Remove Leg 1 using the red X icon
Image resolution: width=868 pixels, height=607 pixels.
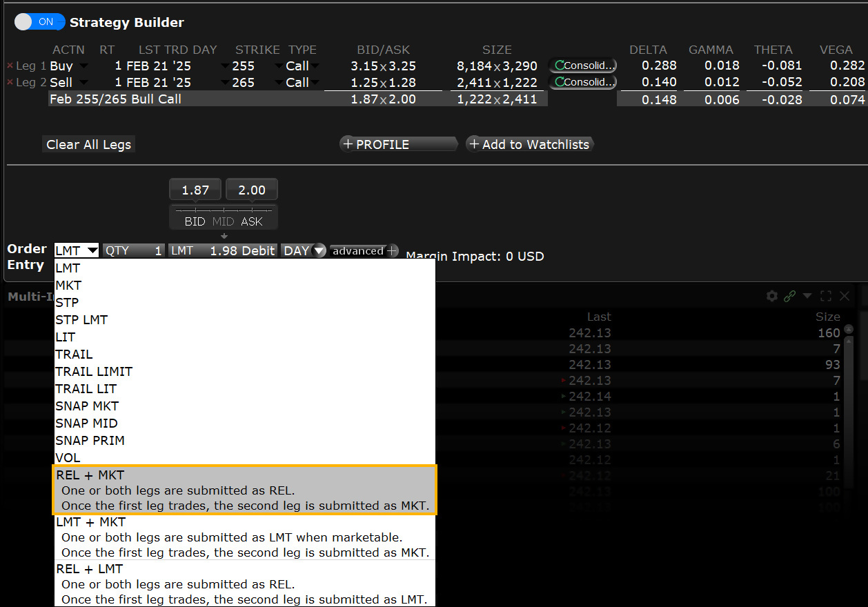[x=9, y=66]
